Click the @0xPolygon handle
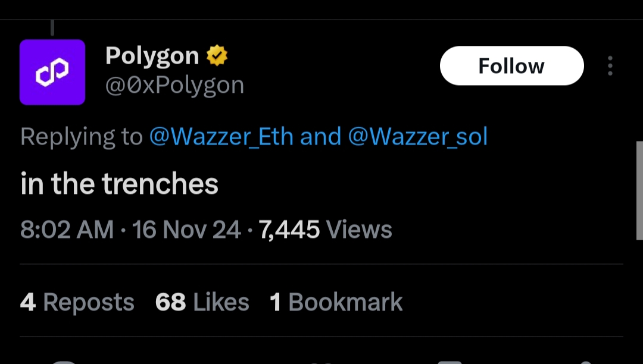The width and height of the screenshot is (643, 364). tap(174, 85)
